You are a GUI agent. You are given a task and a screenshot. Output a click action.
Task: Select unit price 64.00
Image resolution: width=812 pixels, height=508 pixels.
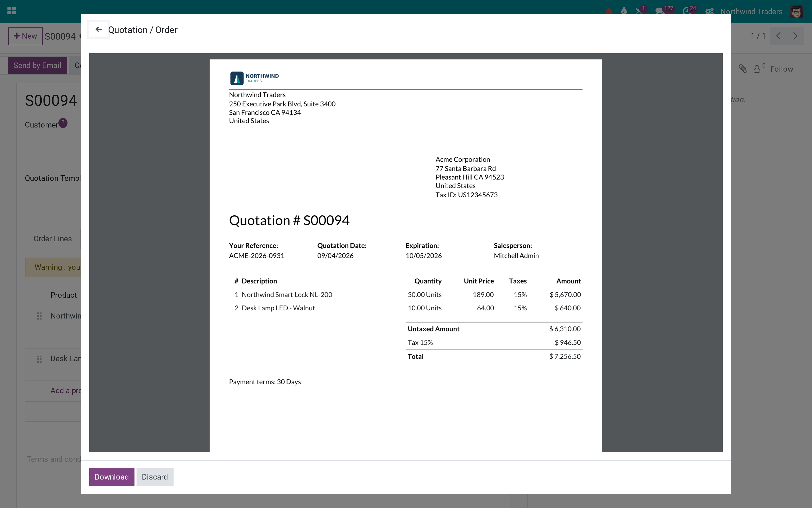[485, 308]
